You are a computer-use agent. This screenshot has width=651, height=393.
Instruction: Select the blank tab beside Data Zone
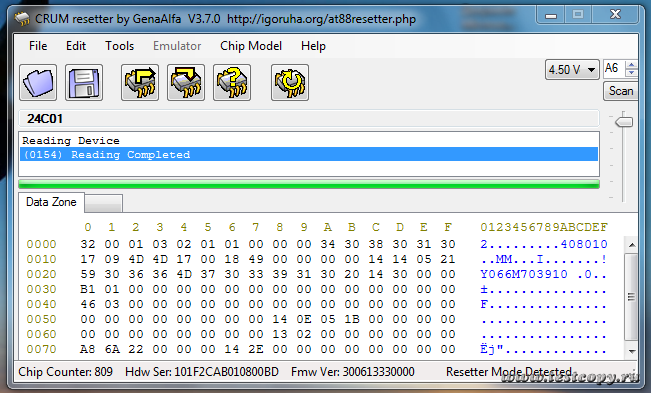coord(103,203)
